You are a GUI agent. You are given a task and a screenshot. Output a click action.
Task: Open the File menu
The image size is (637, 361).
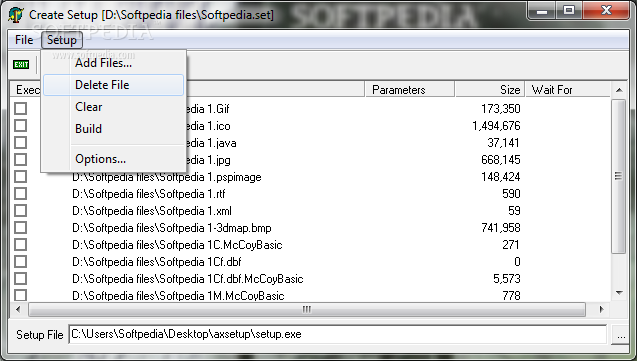(24, 40)
